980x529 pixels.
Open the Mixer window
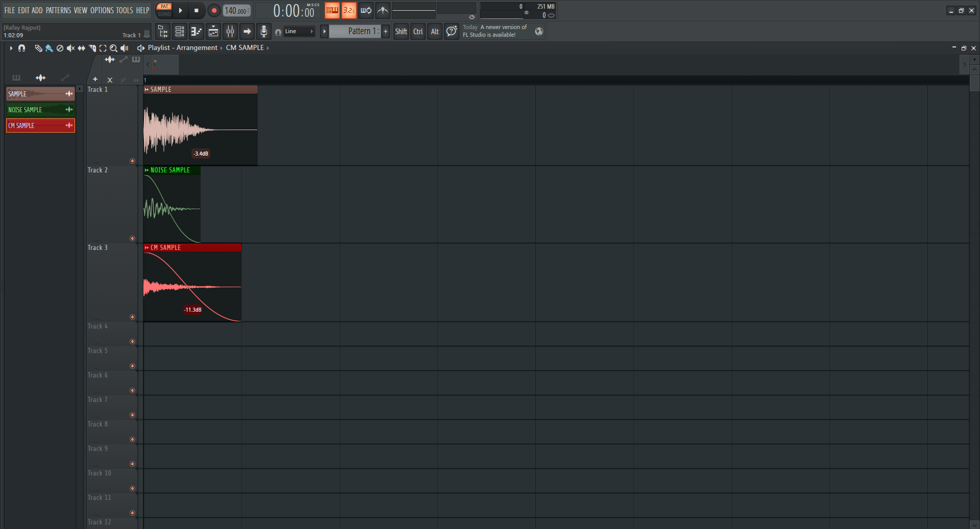[230, 32]
